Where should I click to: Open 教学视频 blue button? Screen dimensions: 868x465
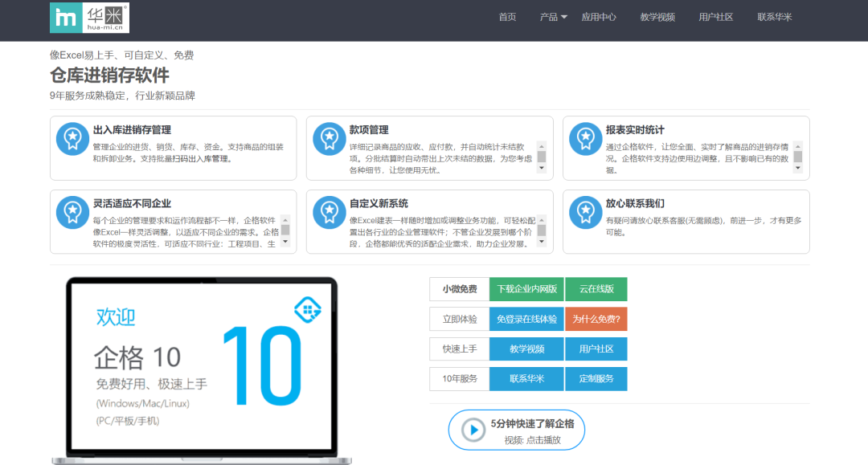(526, 349)
